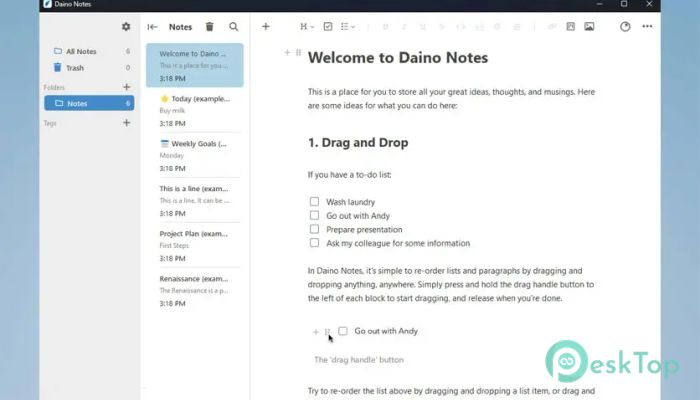Tick the Prepare presentation checkbox
Viewport: 700px width, 400px height.
tap(314, 229)
